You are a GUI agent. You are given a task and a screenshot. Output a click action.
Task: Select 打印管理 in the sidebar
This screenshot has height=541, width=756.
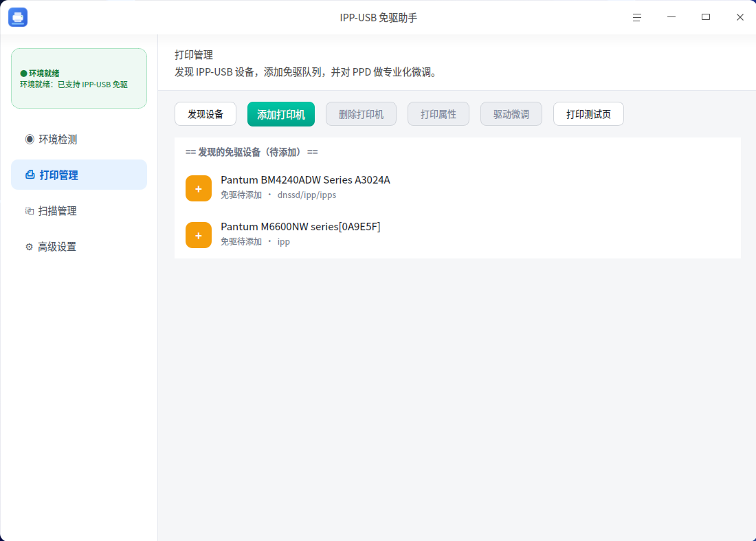(79, 175)
